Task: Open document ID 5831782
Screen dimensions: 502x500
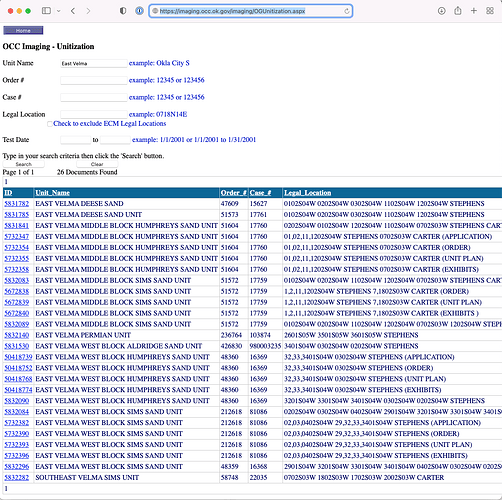Action: 17,204
